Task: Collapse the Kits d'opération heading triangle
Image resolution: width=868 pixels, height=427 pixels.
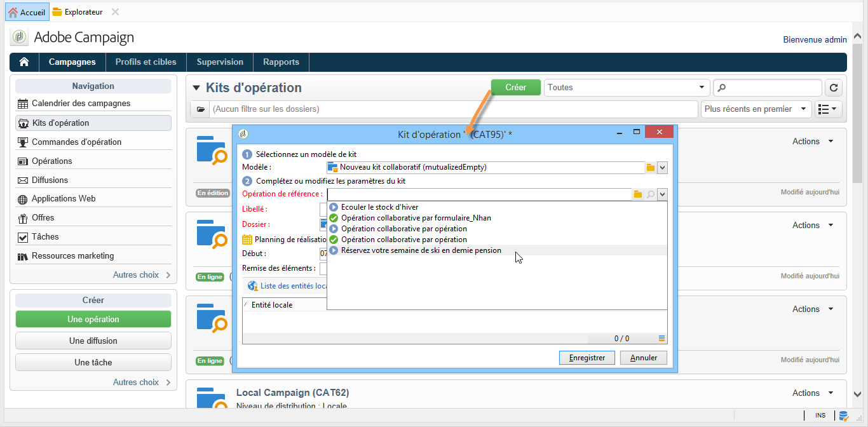Action: point(196,88)
